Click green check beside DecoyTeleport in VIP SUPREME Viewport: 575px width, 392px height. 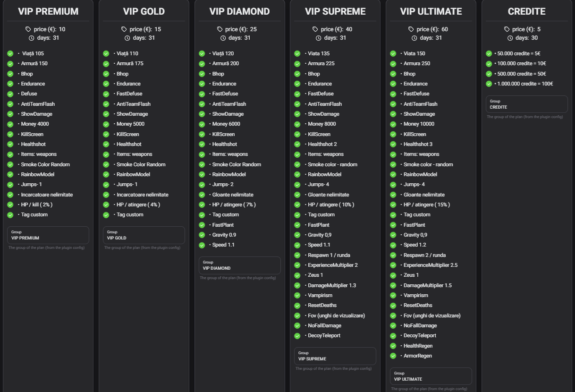point(297,336)
